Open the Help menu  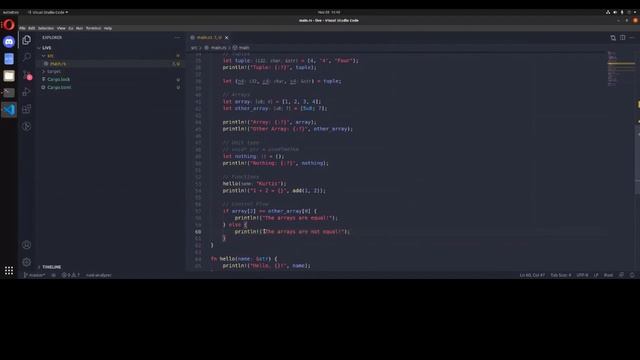[108, 28]
